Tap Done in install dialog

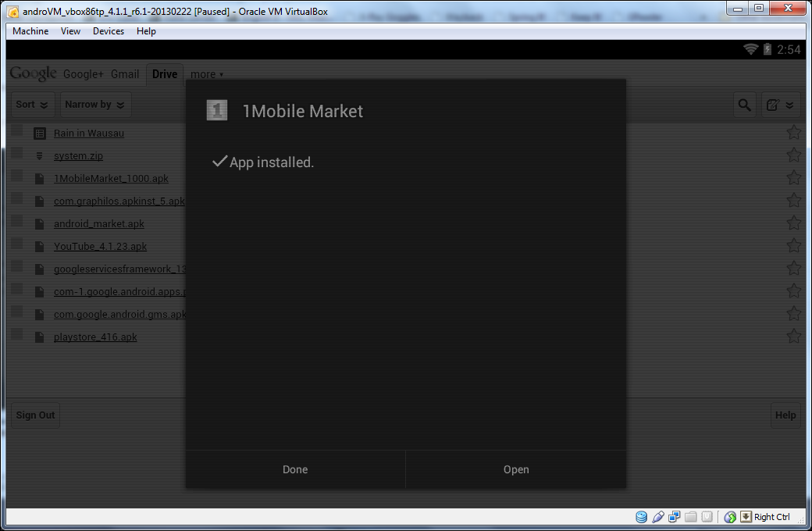tap(295, 469)
